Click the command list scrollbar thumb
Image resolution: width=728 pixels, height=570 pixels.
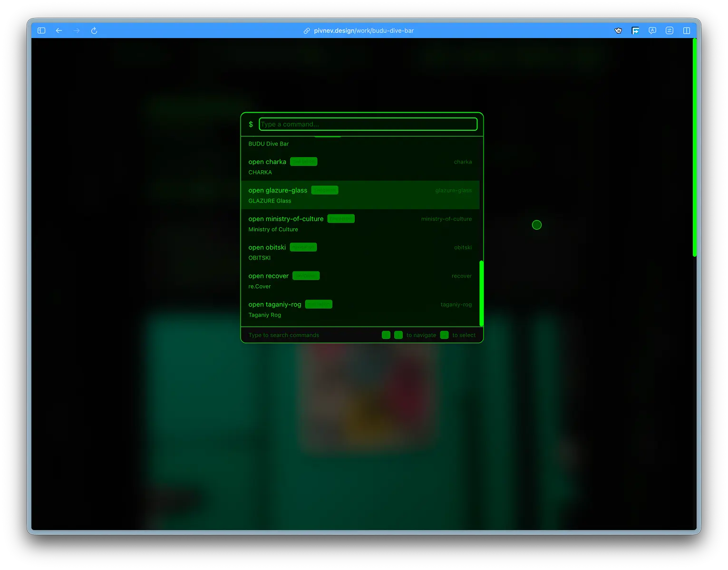click(x=481, y=292)
